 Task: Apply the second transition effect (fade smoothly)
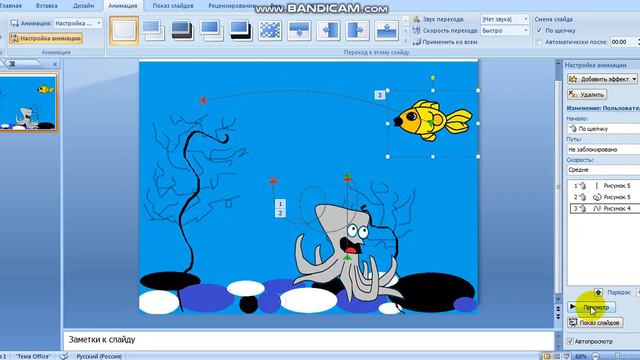point(153,31)
